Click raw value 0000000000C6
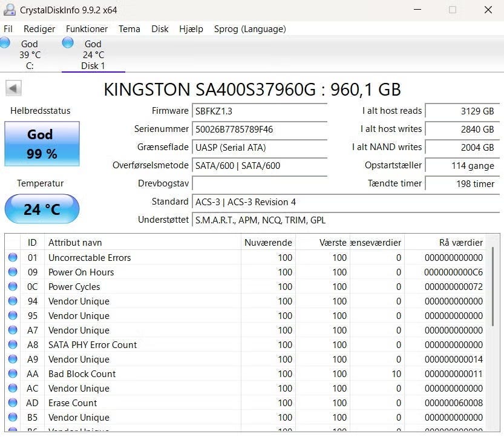Screen dimensions: 504x437 point(454,272)
